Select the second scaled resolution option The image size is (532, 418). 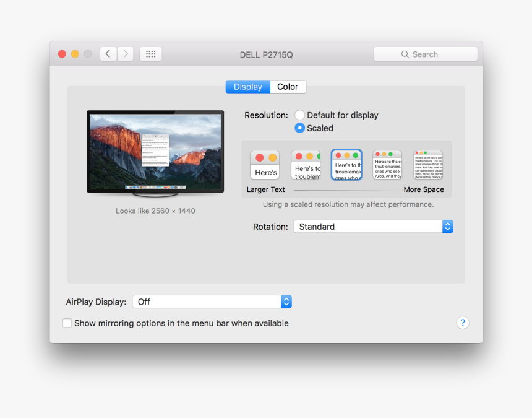click(x=306, y=164)
